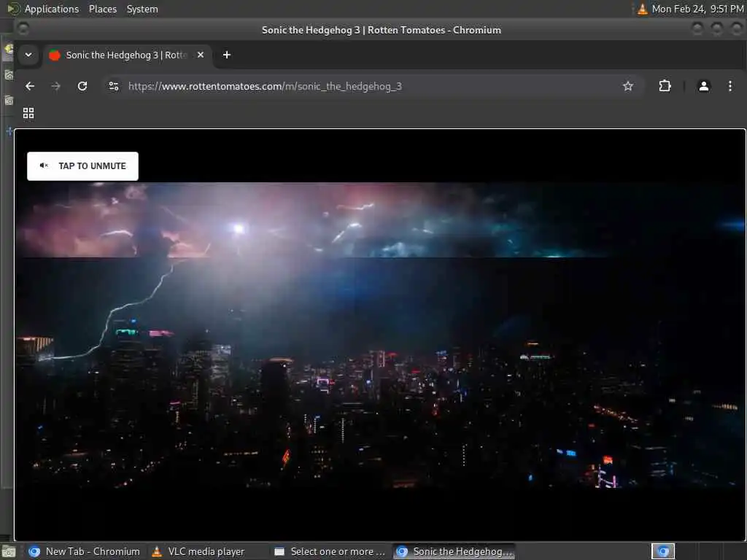This screenshot has height=560, width=747.
Task: Open the apps grid in bookmarks bar
Action: pos(28,113)
